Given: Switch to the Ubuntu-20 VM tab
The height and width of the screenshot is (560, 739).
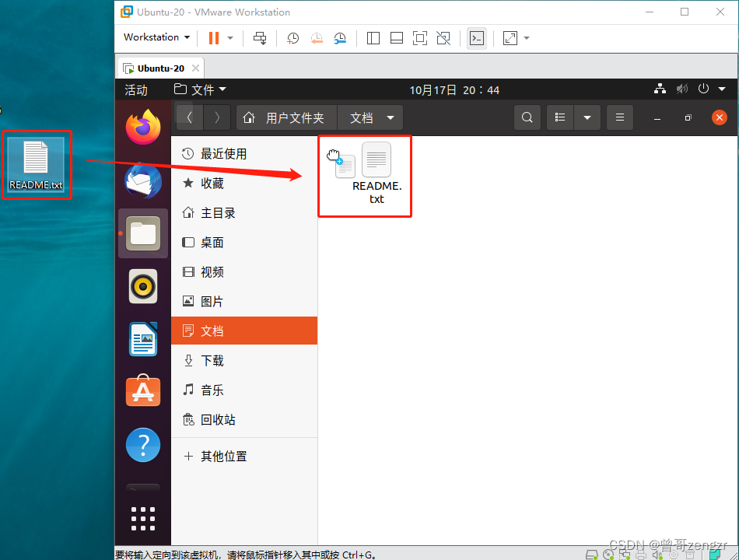Looking at the screenshot, I should point(159,67).
